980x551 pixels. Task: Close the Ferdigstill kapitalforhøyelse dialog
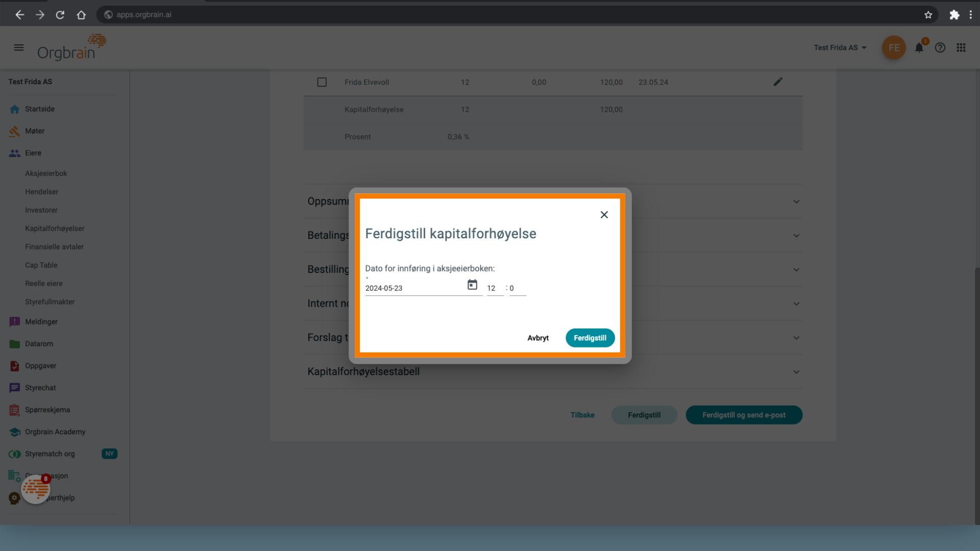tap(604, 215)
